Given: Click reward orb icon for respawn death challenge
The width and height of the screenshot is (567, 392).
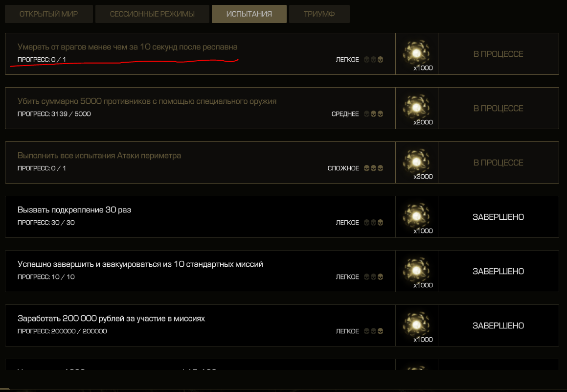Looking at the screenshot, I should (416, 53).
